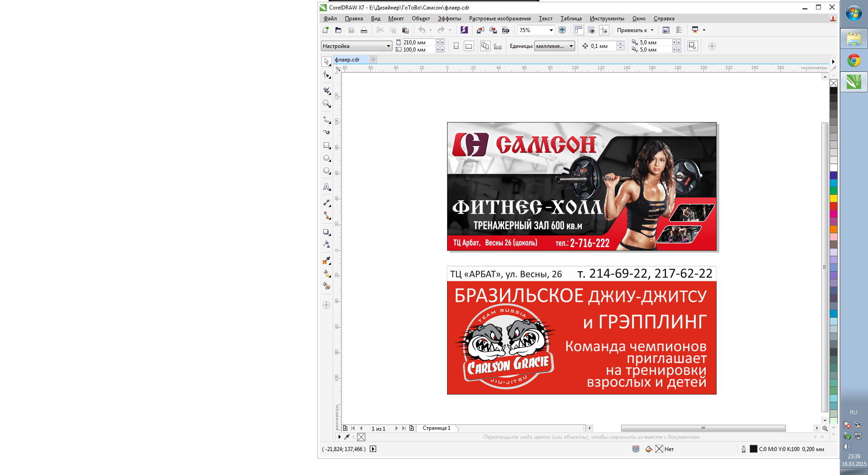Screen dimensions: 868x475
Task: Select the Polygon tool
Action: [x=326, y=171]
